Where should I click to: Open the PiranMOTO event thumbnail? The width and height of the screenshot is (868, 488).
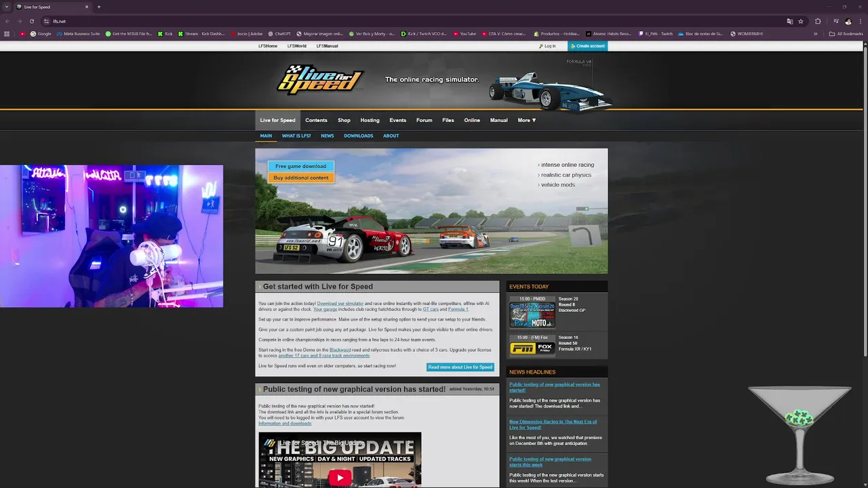[x=532, y=316]
